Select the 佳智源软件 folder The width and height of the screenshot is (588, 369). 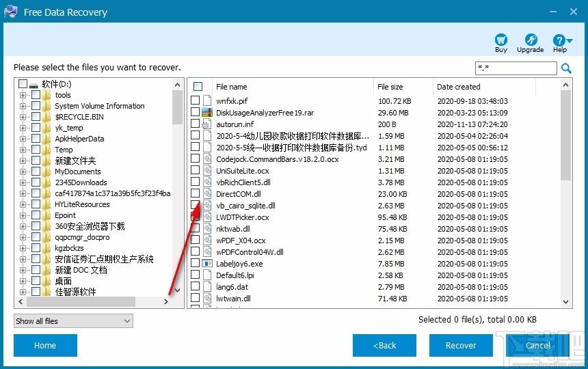(75, 292)
